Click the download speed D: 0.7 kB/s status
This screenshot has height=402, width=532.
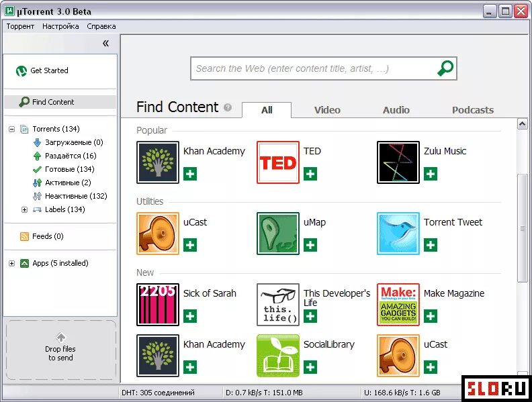(264, 393)
